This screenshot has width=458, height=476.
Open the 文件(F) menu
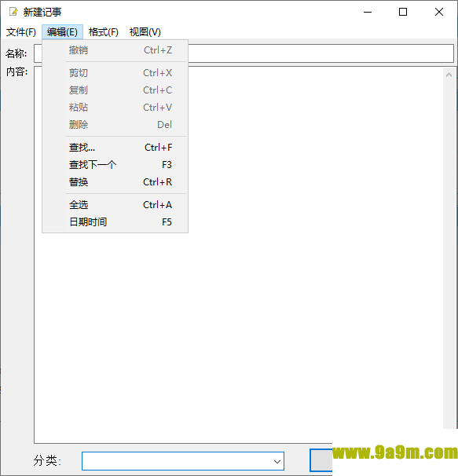coord(21,32)
